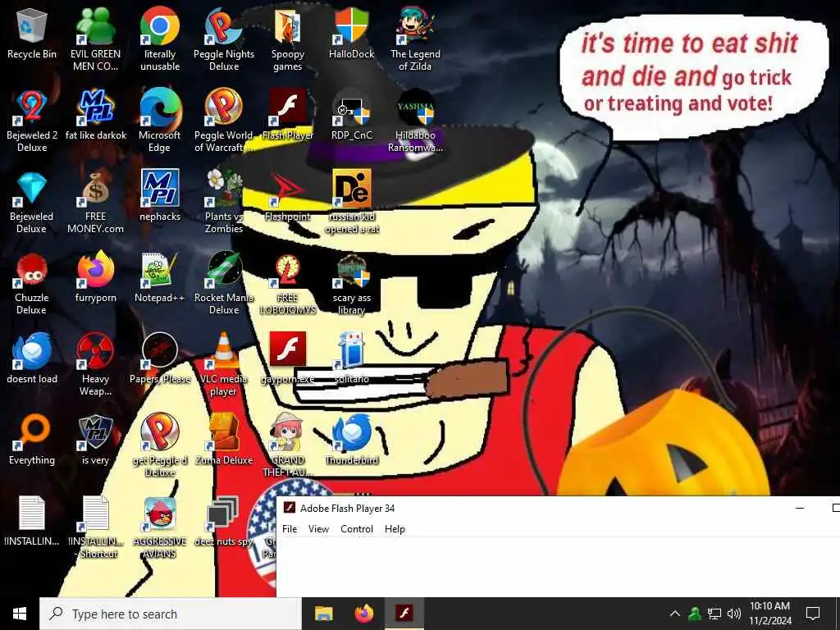Click Adobe Flash Player 34 title icon
Screen dimensions: 840x630
290,508
